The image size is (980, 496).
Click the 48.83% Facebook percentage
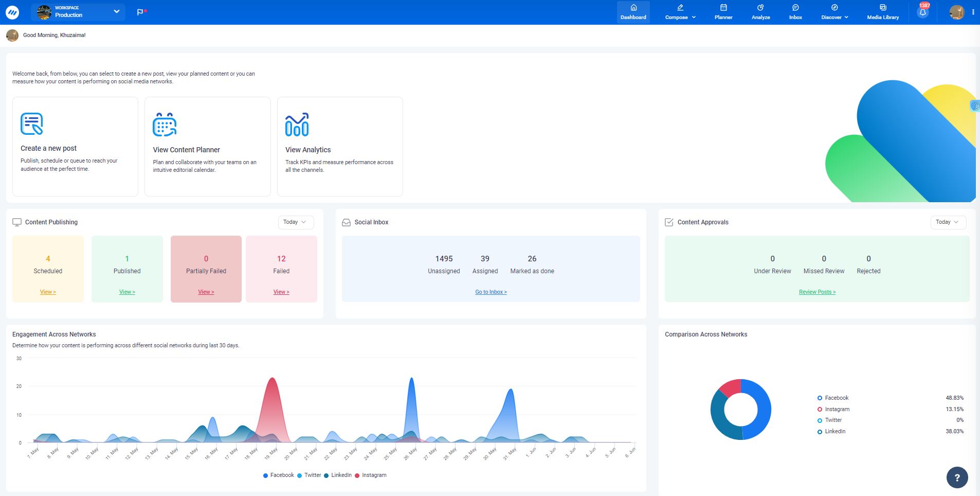[954, 398]
